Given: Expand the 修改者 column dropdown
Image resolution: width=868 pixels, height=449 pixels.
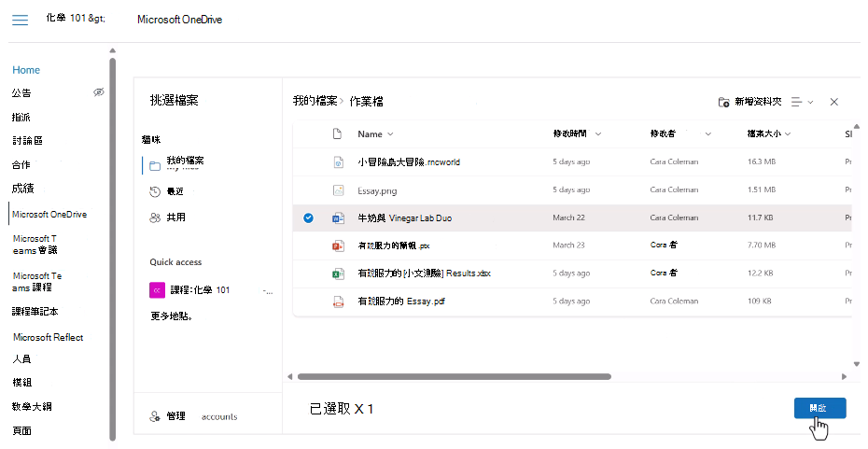Looking at the screenshot, I should tap(708, 134).
